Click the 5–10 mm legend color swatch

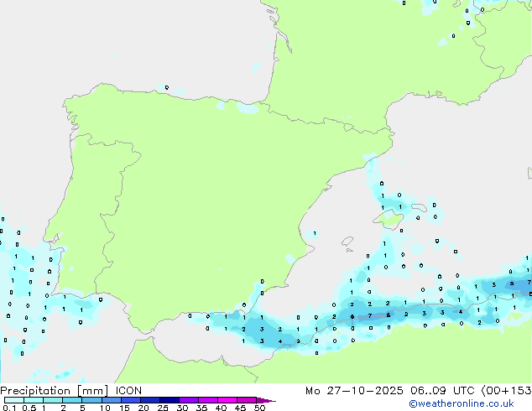point(91,400)
